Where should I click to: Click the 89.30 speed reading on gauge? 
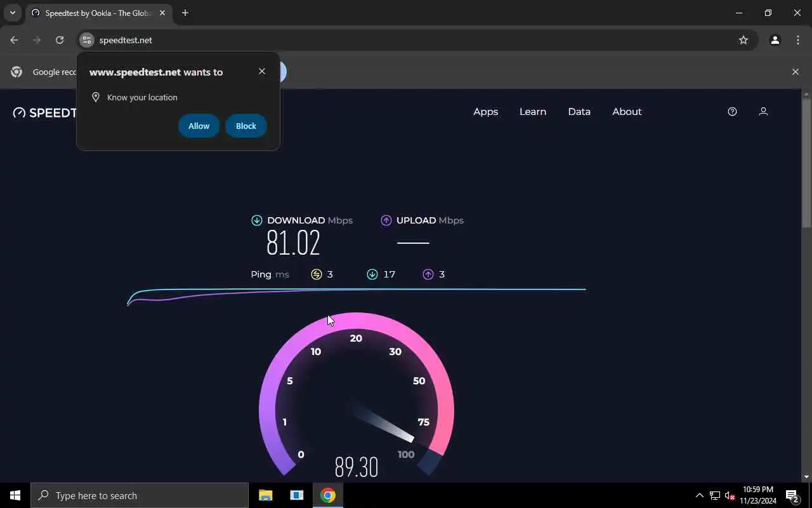point(357,467)
